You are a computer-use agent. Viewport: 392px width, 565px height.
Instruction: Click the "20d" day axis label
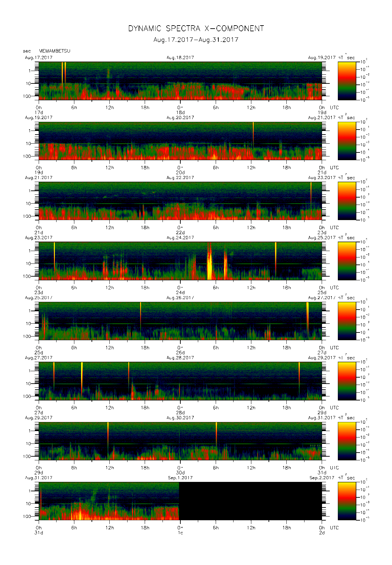[x=181, y=173]
